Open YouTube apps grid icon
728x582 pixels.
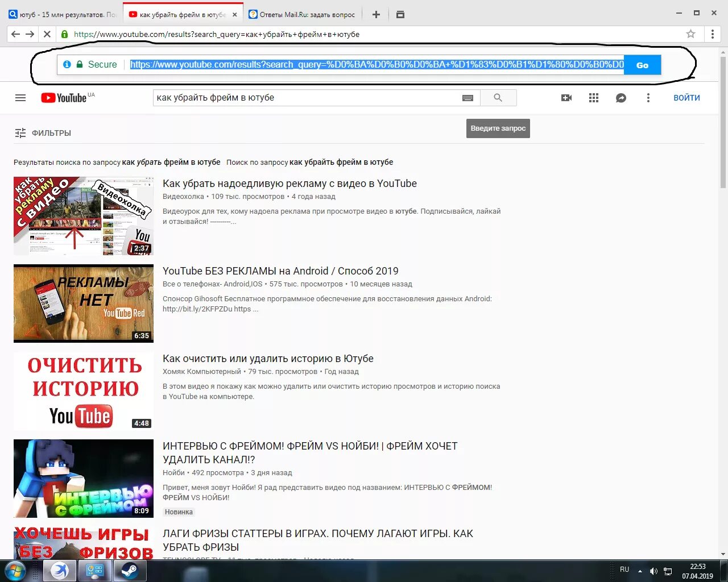(x=594, y=98)
